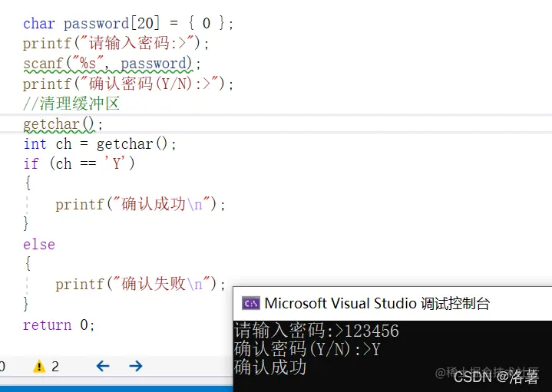Click the opening brace below the if statement
Viewport: 552px width, 392px height.
[x=28, y=183]
